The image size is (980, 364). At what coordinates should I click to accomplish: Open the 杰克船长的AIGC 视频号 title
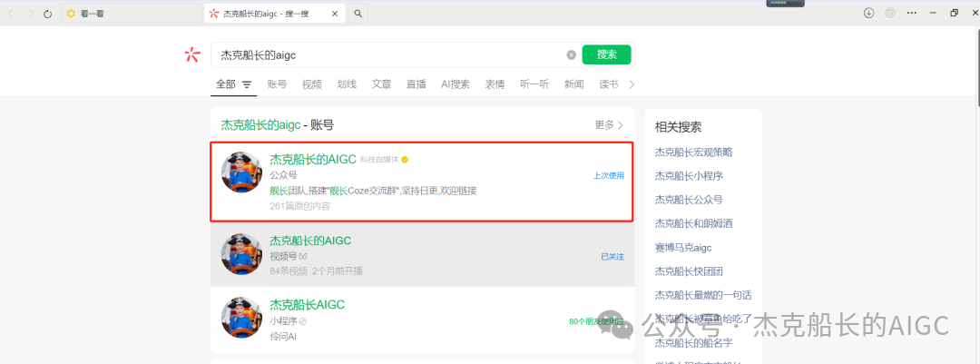[310, 241]
